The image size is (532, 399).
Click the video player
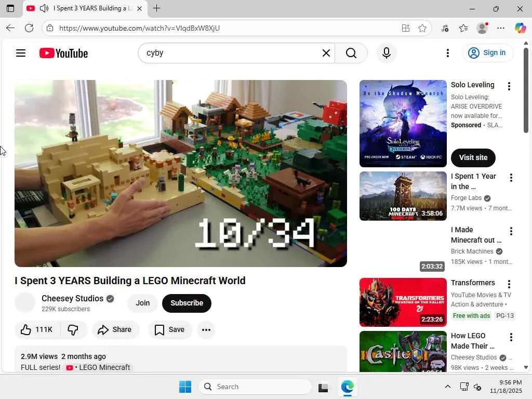[x=180, y=174]
